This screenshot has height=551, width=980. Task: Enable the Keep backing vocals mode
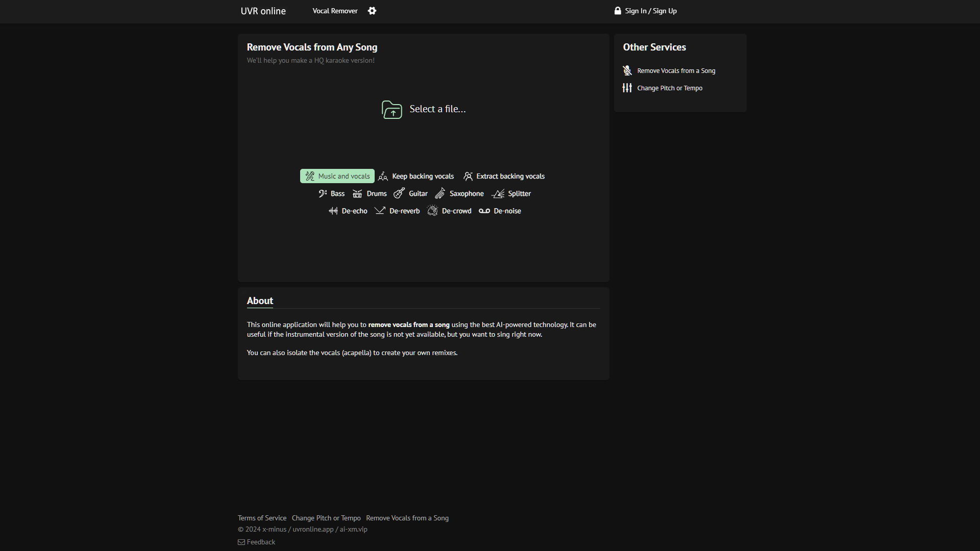(x=416, y=176)
